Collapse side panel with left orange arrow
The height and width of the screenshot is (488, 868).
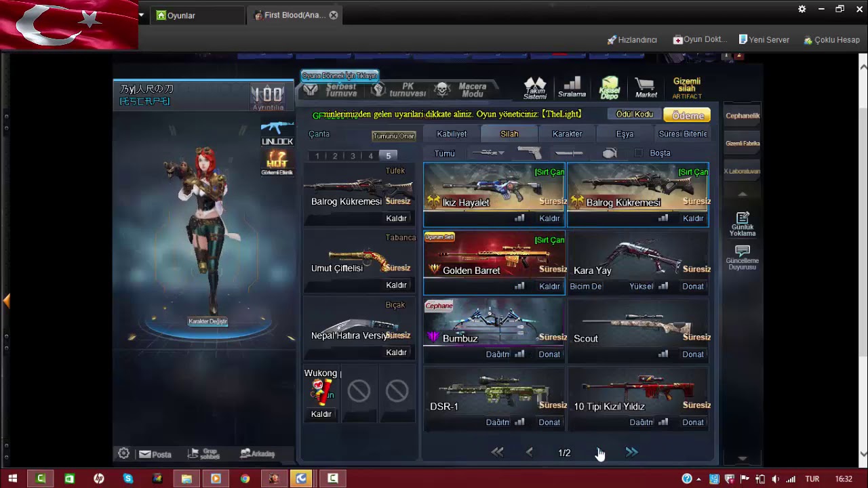[x=7, y=301]
